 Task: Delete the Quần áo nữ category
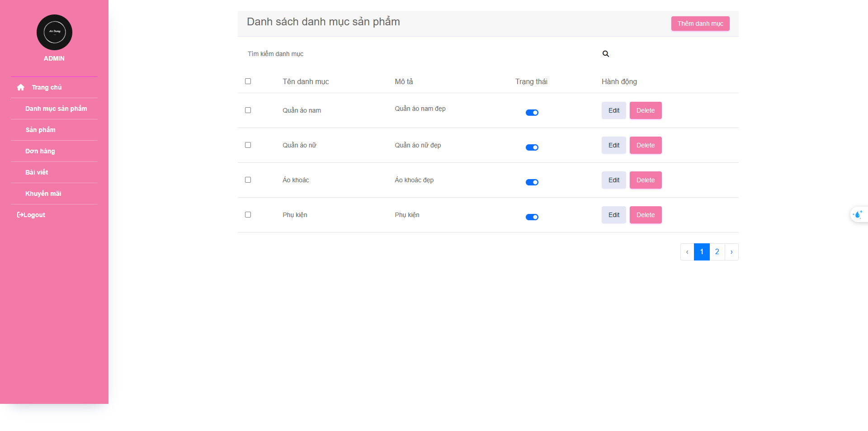pyautogui.click(x=646, y=145)
